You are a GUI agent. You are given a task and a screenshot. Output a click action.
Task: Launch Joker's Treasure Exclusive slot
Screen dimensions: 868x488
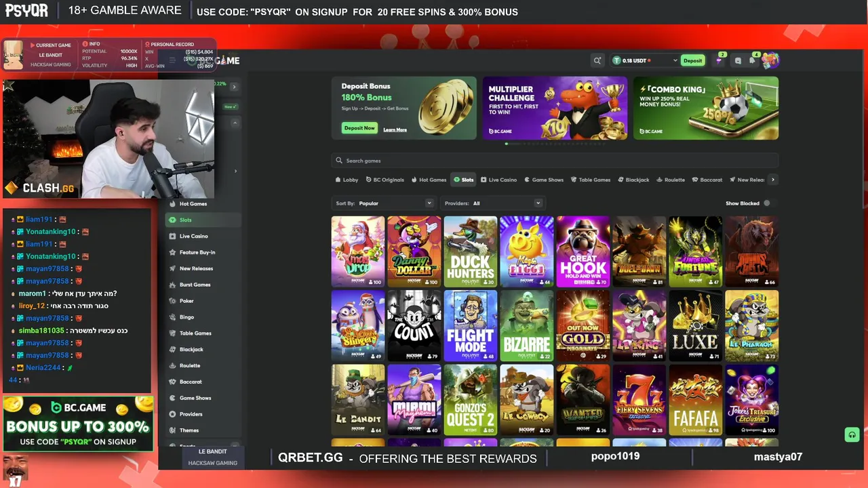[751, 400]
